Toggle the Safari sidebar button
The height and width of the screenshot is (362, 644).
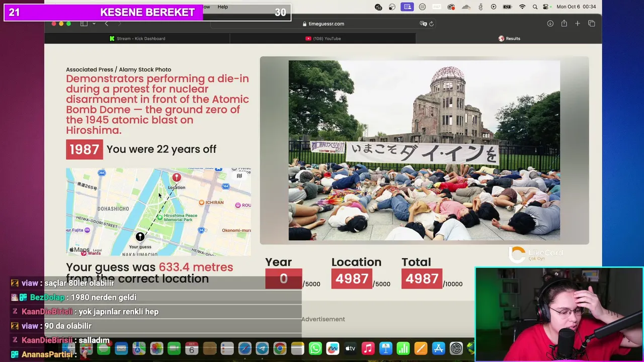84,24
